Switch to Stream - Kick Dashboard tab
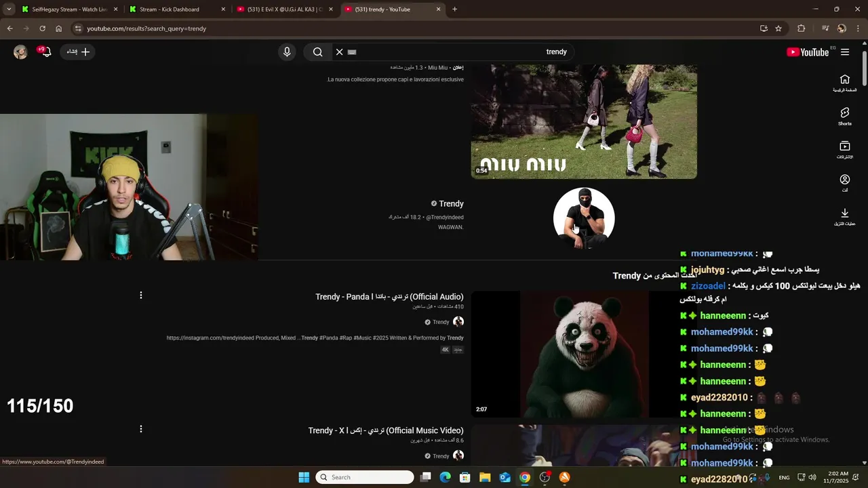Image resolution: width=868 pixels, height=488 pixels. 176,9
